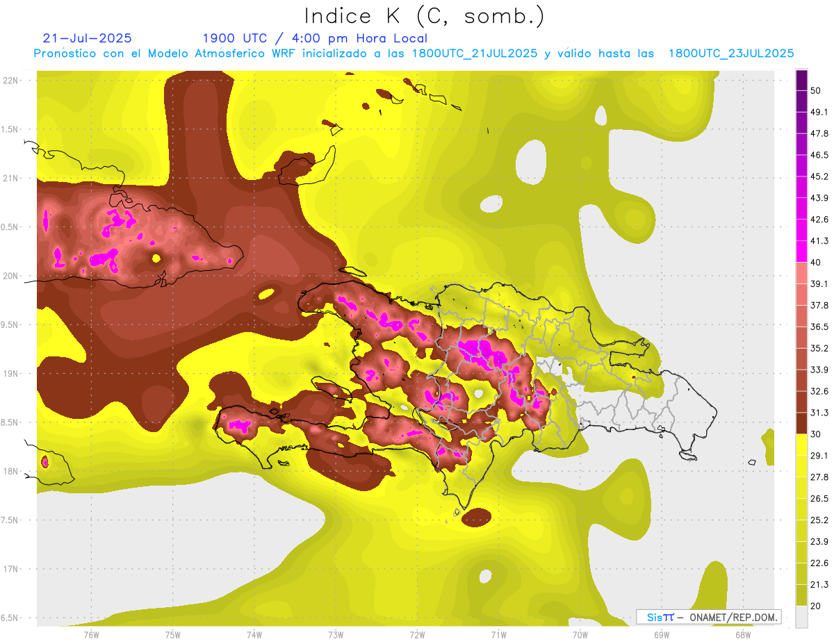The image size is (834, 644).
Task: Click the colorbar value '35.2'
Action: pos(819,348)
